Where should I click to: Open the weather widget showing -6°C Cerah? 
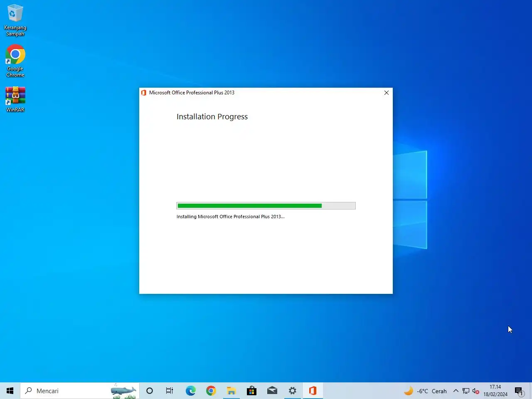[x=425, y=391]
